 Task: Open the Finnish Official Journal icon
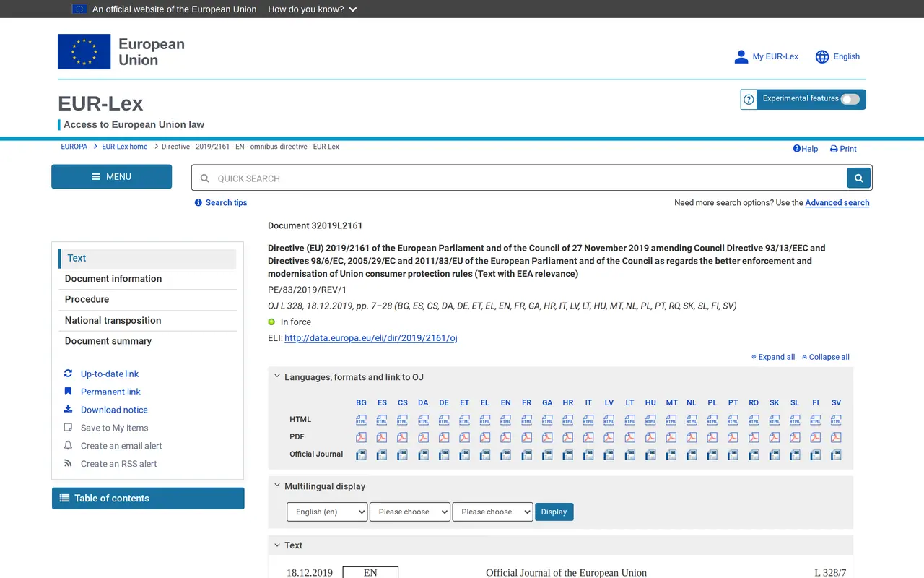pos(816,454)
